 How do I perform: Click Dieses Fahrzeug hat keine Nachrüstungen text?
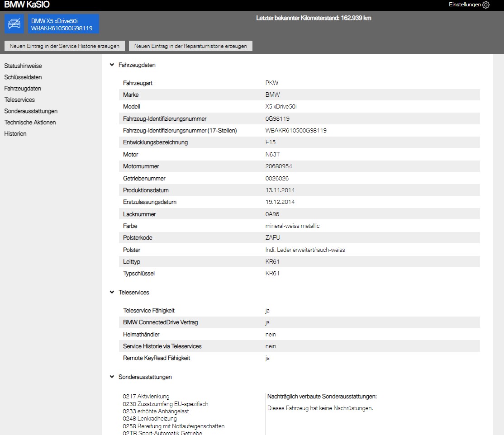pyautogui.click(x=320, y=408)
